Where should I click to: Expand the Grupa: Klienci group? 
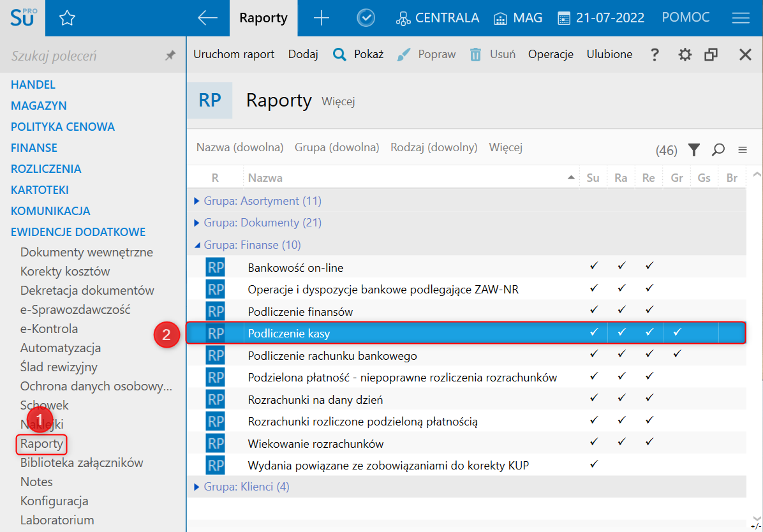pyautogui.click(x=196, y=487)
